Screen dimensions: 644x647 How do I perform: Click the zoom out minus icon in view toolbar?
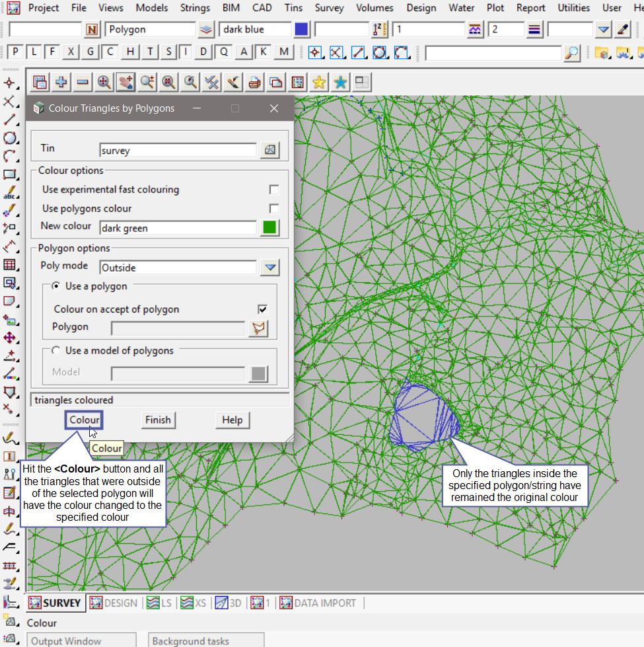(83, 82)
